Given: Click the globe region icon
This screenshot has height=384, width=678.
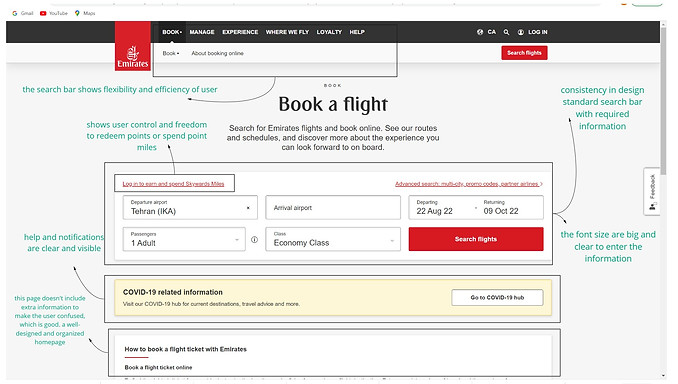Looking at the screenshot, I should [x=480, y=32].
